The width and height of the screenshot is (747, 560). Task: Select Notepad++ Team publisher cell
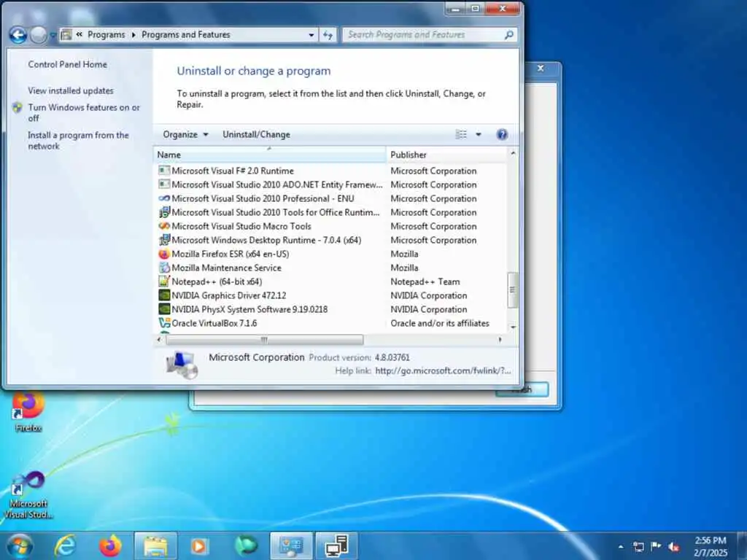point(425,281)
